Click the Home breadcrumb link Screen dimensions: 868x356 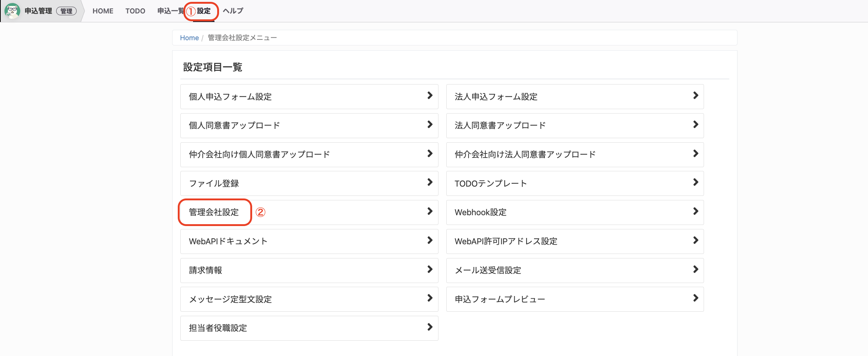click(x=189, y=38)
